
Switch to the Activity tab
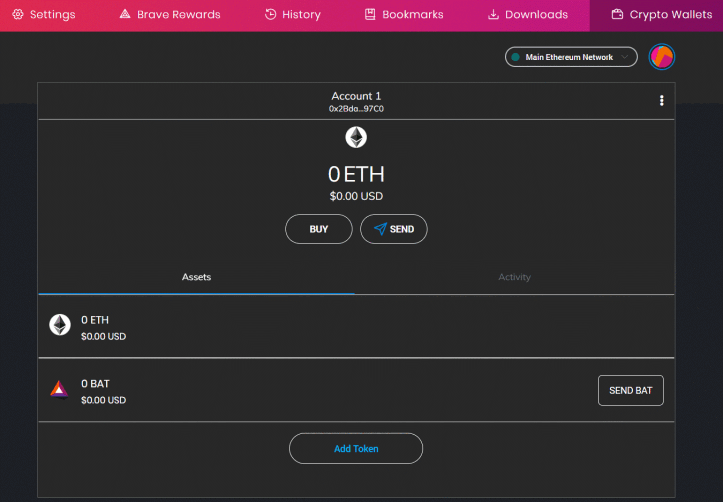point(515,277)
